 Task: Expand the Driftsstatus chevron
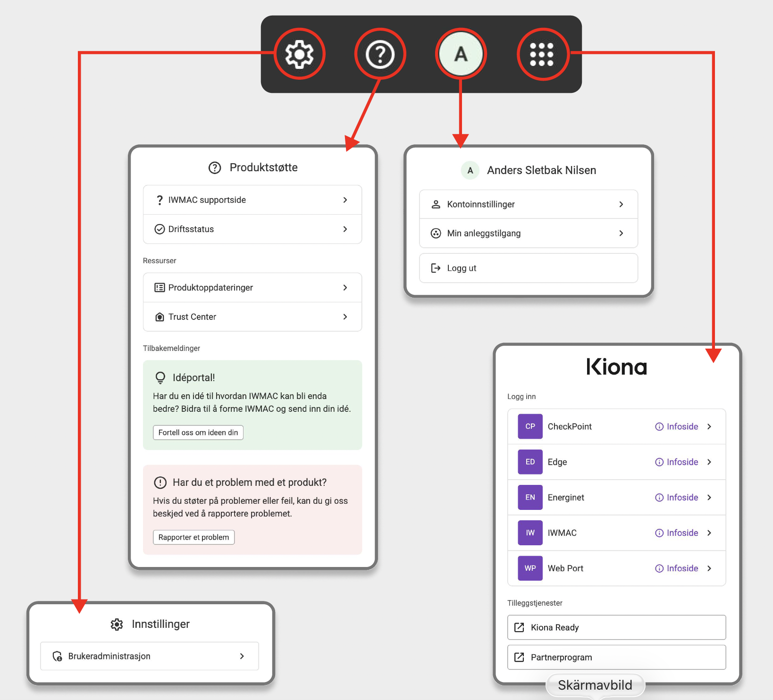coord(345,229)
